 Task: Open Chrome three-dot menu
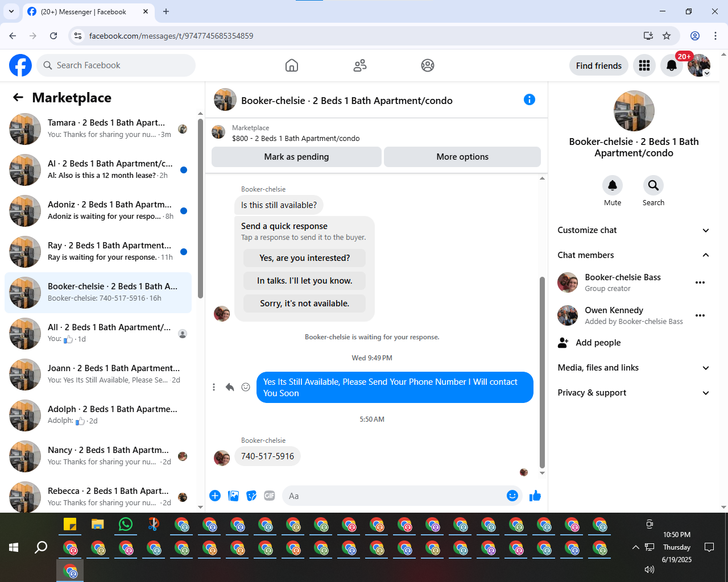pyautogui.click(x=715, y=36)
